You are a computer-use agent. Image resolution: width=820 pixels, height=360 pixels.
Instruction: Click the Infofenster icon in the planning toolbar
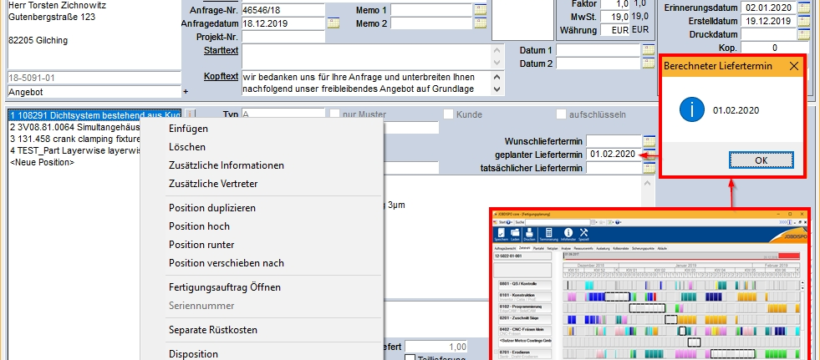pos(568,234)
